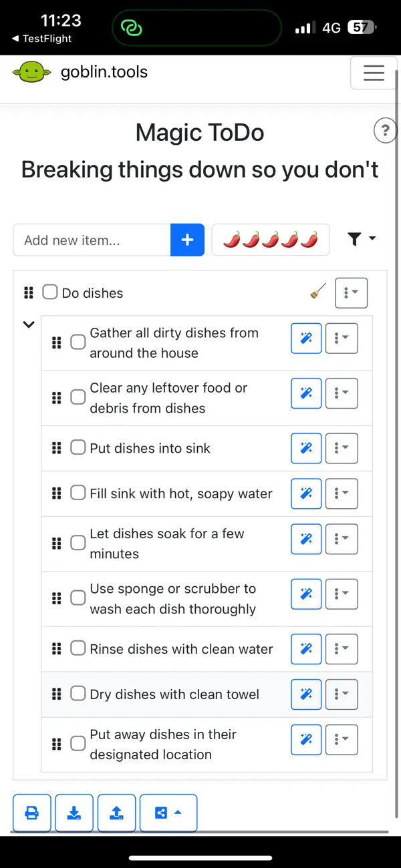Print the todo list
Screen dimensions: 401x868
point(31,813)
